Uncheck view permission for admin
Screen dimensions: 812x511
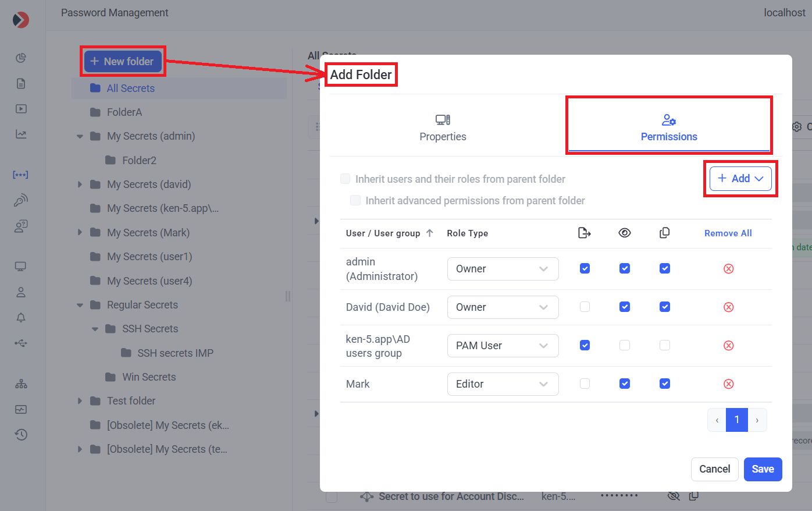(625, 268)
